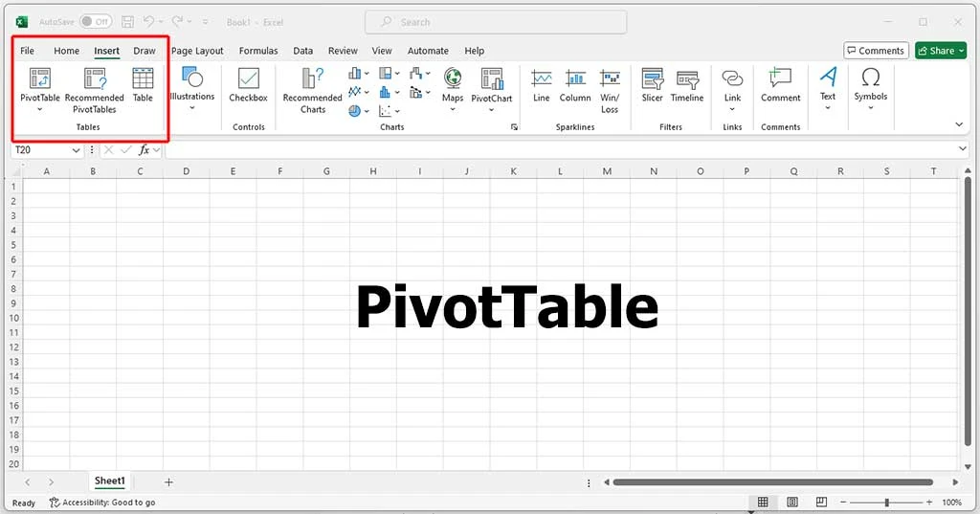980x514 pixels.
Task: Open the Text group icon
Action: [x=828, y=78]
